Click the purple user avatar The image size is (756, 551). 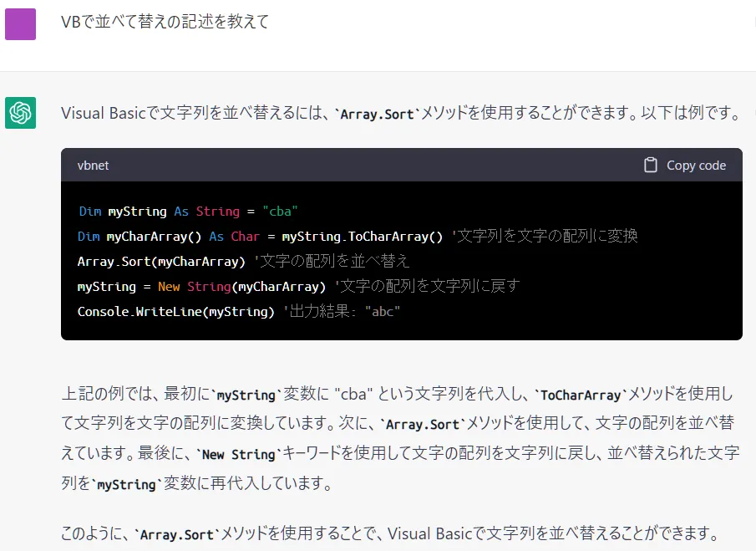click(x=20, y=24)
